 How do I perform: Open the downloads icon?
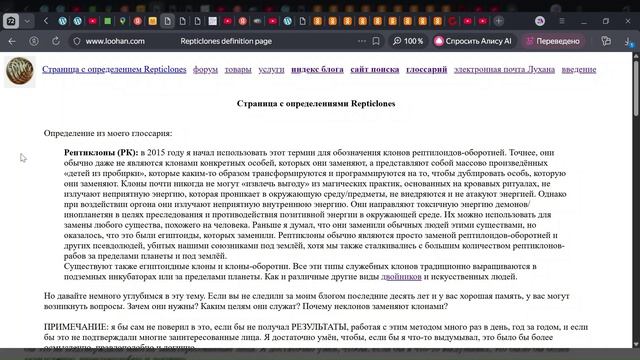(x=628, y=42)
